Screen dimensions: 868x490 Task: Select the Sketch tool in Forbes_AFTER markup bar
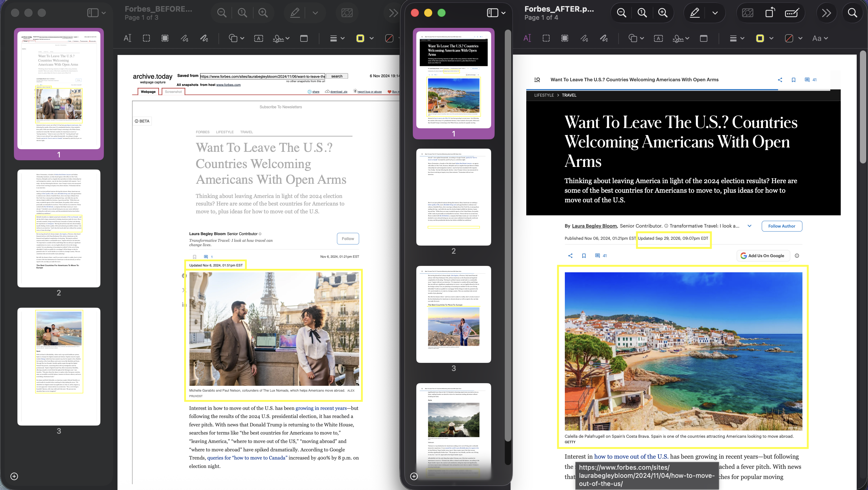[x=584, y=38]
